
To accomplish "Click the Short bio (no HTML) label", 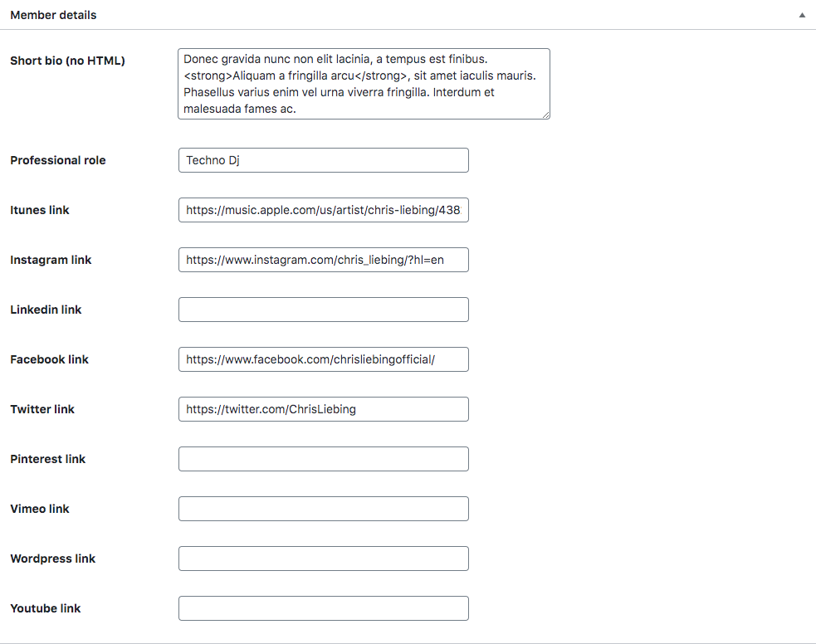I will 67,61.
